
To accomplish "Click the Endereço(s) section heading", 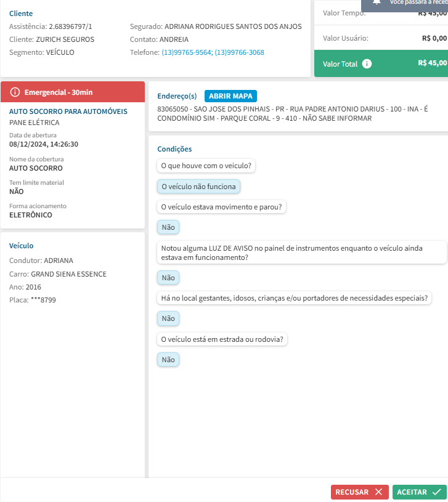I will 177,96.
